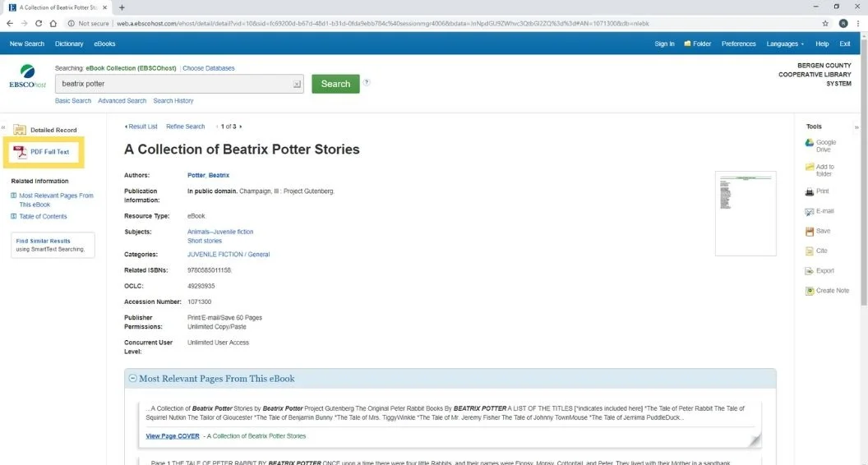Click Animals--Juvenile fiction subject link
The width and height of the screenshot is (868, 465).
220,232
